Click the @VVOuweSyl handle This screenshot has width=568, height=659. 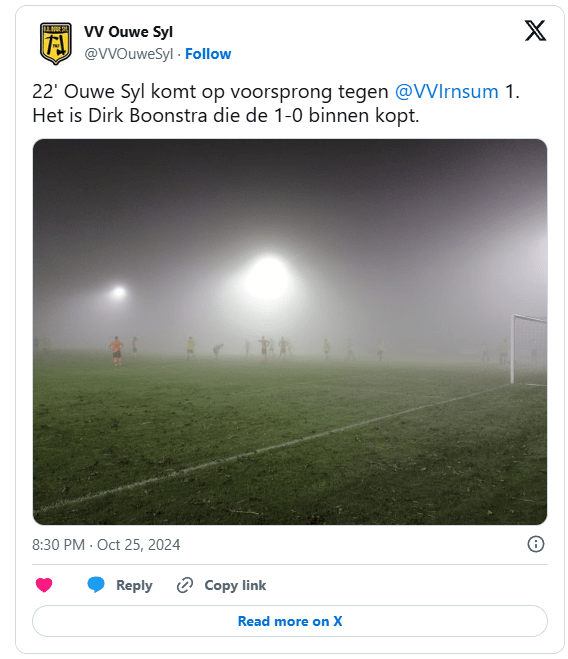pyautogui.click(x=129, y=54)
